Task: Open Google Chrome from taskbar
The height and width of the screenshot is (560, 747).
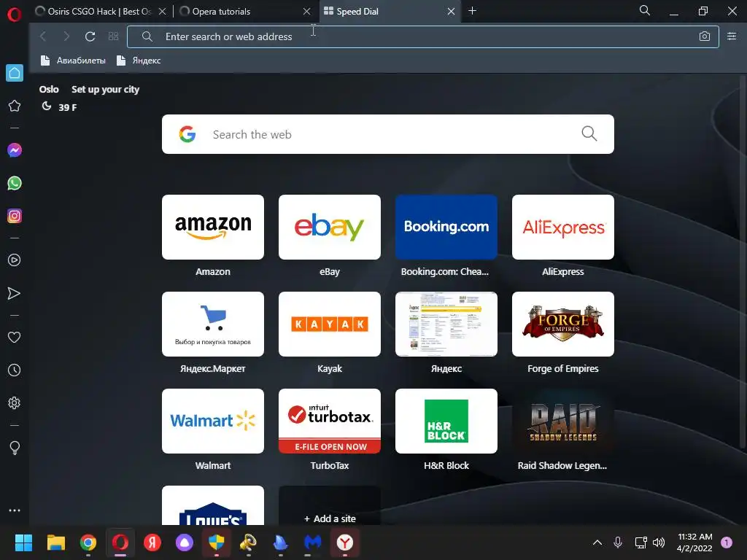Action: (88, 542)
